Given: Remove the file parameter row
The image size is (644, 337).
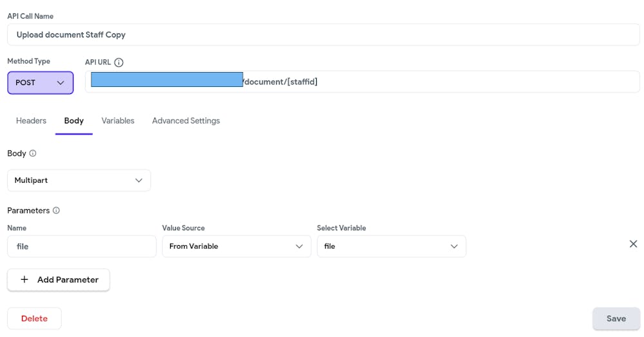Looking at the screenshot, I should [x=633, y=244].
